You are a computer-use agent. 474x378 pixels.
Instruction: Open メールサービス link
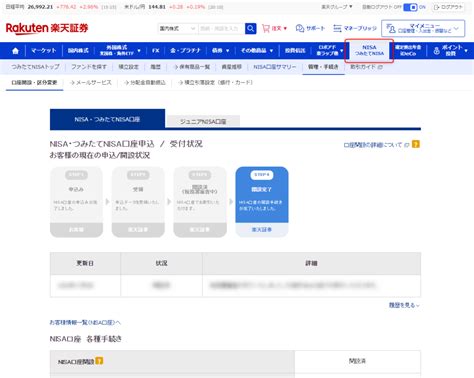click(91, 83)
